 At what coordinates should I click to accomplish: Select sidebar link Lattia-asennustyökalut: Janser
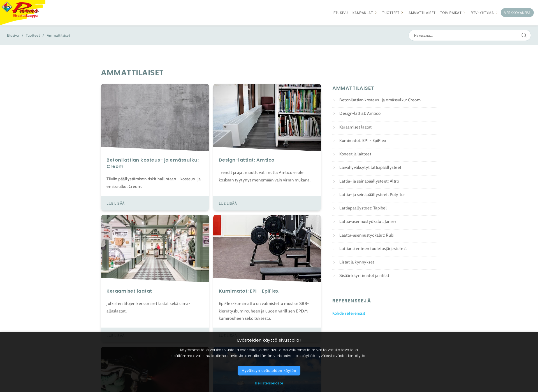[x=368, y=221]
